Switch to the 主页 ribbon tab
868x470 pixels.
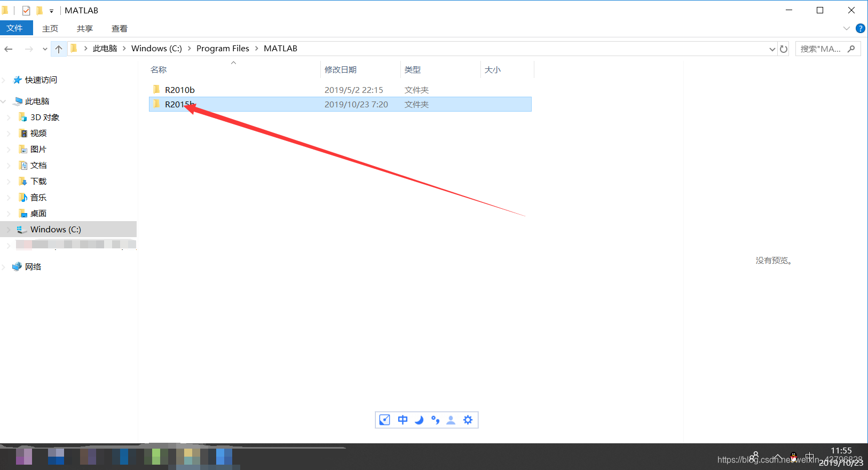click(x=50, y=28)
